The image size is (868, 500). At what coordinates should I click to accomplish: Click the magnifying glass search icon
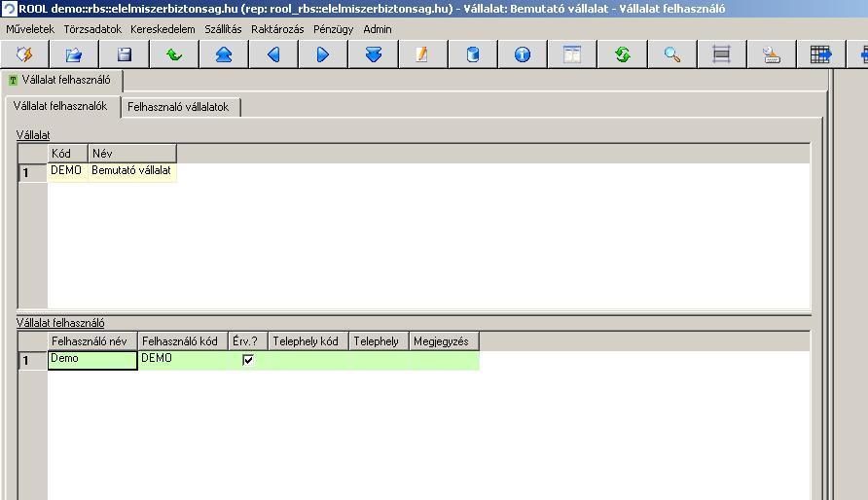(672, 54)
